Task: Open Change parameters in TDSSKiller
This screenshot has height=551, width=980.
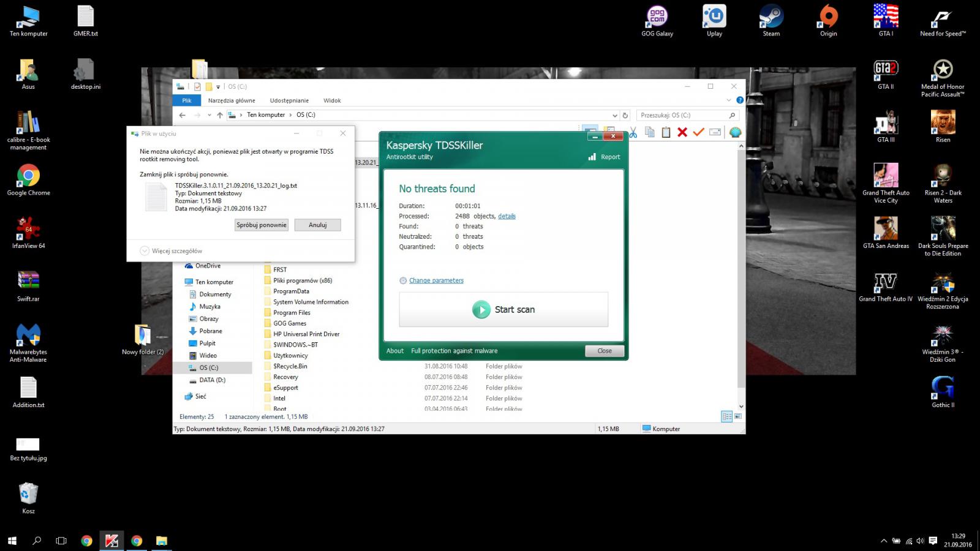Action: (436, 280)
